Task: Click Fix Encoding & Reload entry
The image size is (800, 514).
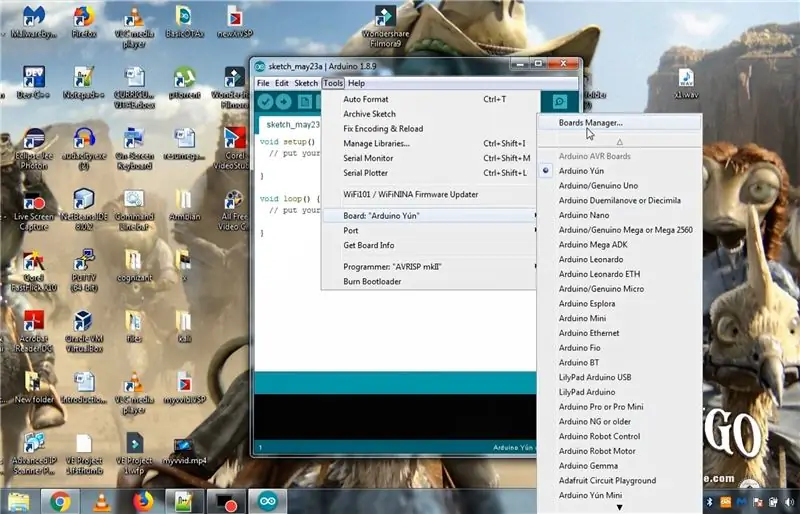Action: [x=430, y=129]
